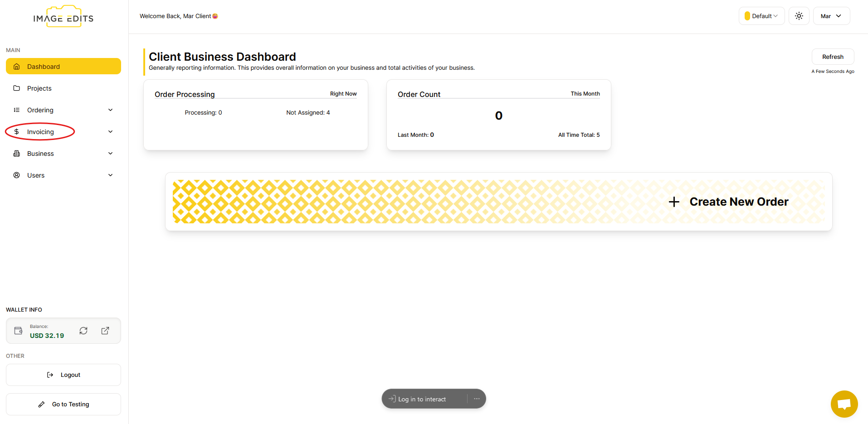Click the three-dots more options icon
This screenshot has height=424, width=868.
pos(477,399)
